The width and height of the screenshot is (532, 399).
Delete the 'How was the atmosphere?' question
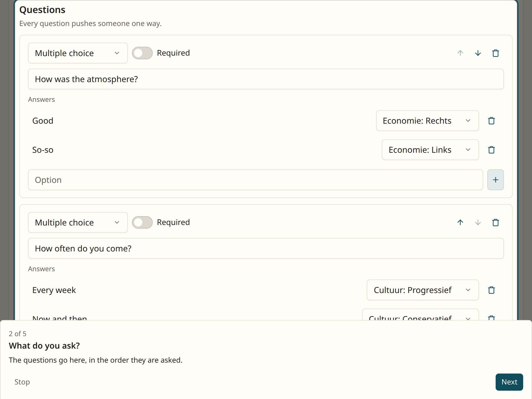495,53
